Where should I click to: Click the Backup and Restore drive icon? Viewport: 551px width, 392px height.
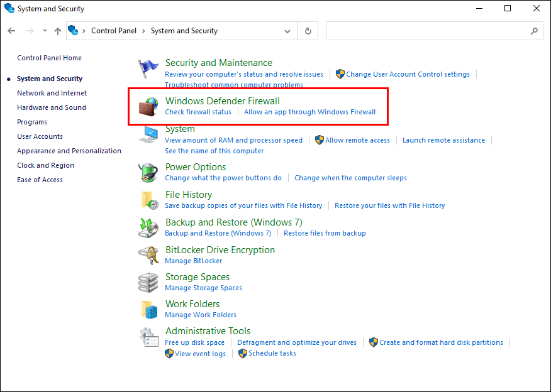coord(148,228)
